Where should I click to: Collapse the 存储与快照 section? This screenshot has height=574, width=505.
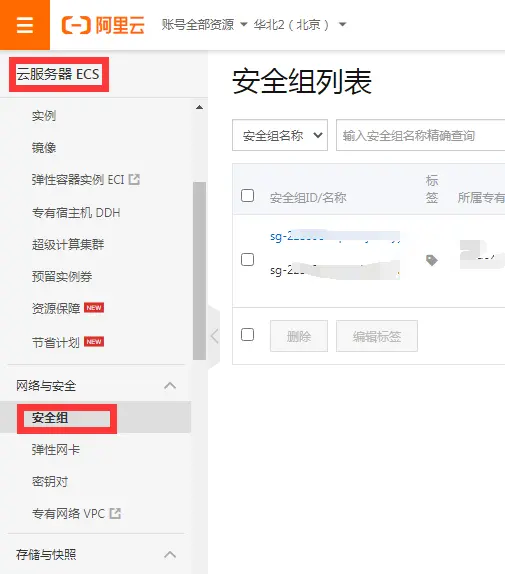pos(170,555)
